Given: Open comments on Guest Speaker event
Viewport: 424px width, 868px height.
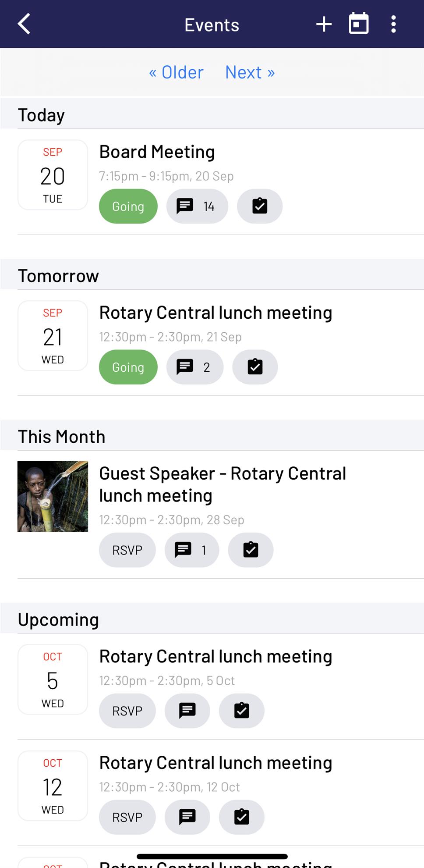Looking at the screenshot, I should 192,550.
